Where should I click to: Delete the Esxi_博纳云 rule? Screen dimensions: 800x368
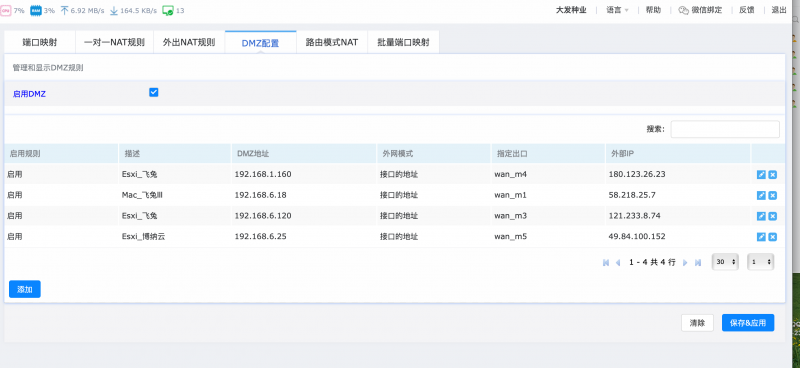(x=772, y=237)
